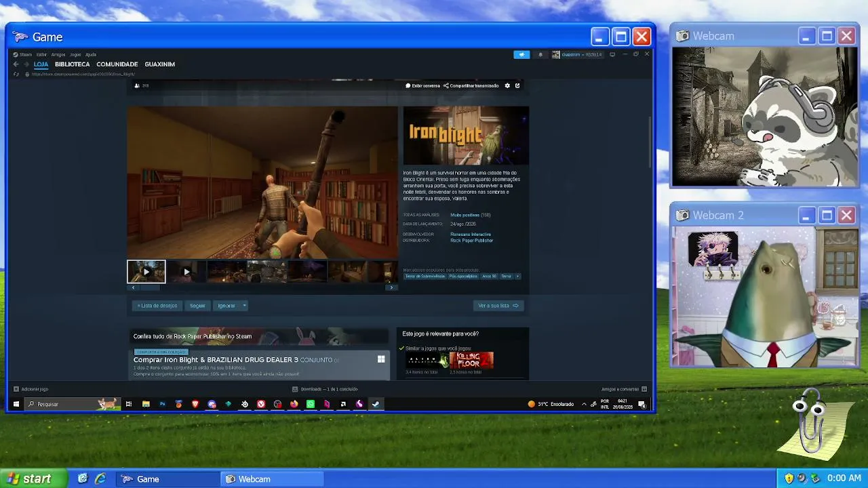Open Brave browser from inner taskbar
The height and width of the screenshot is (488, 868).
[x=195, y=404]
